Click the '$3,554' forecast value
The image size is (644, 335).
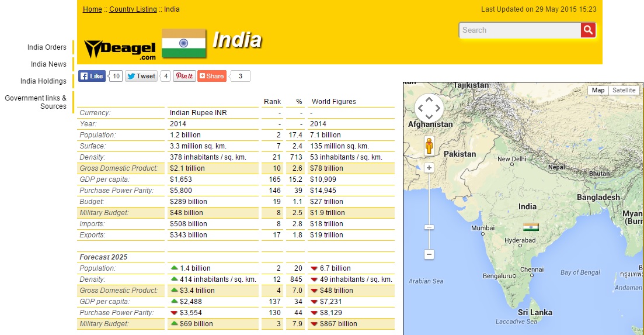[191, 312]
